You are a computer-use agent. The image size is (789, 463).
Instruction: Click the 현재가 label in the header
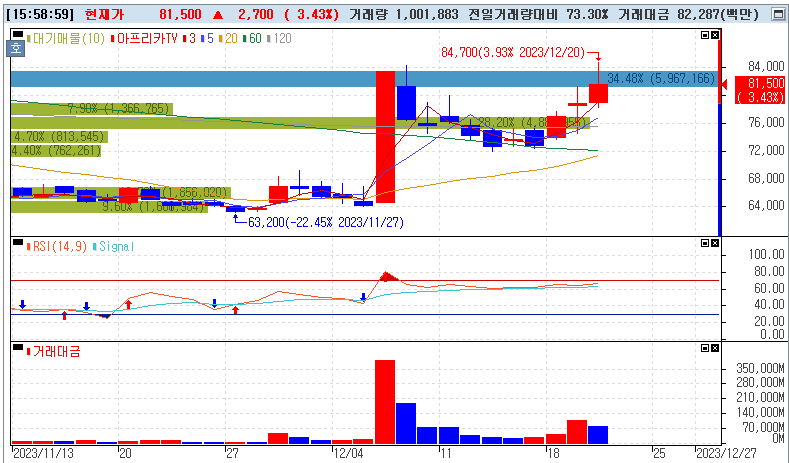(104, 15)
